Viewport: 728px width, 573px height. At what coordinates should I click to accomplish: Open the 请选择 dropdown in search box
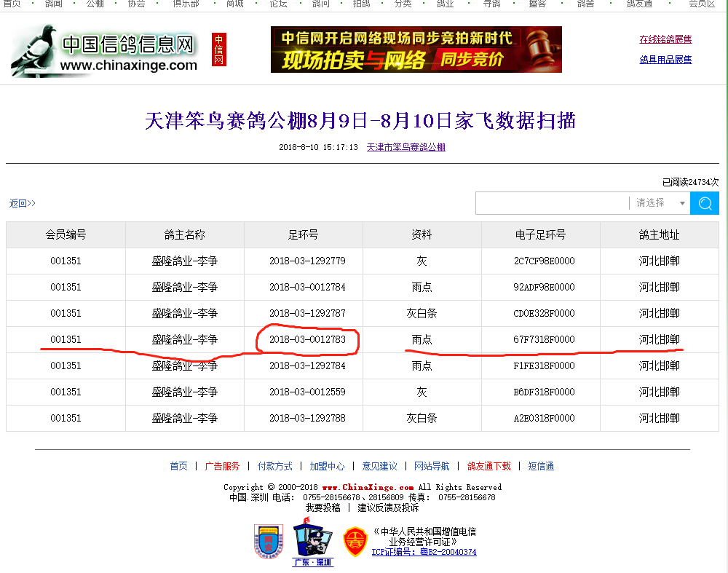click(x=660, y=203)
